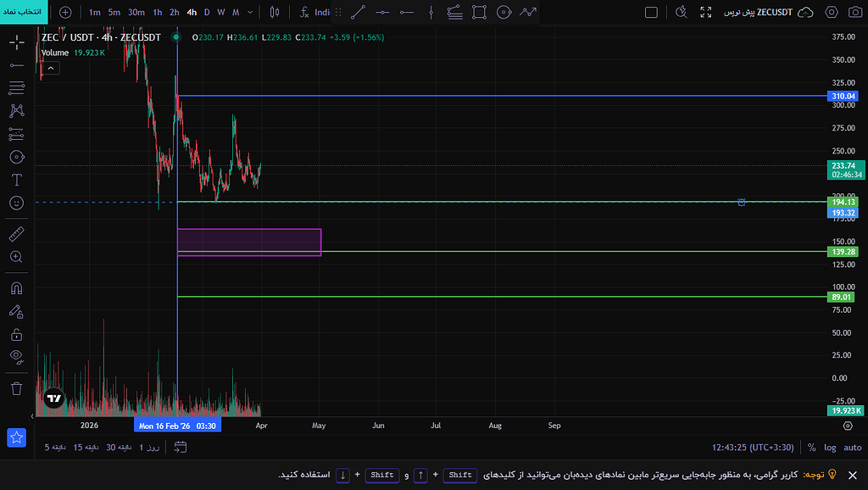Switch to the 5m timeframe

pos(114,12)
